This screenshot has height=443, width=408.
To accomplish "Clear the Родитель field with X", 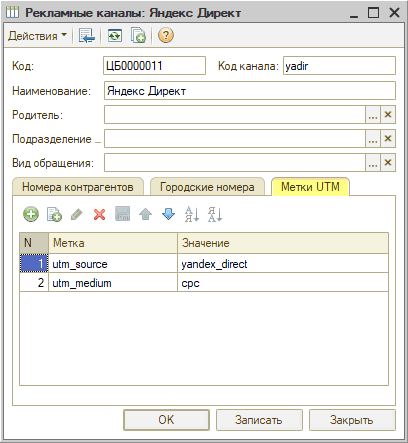I will 388,115.
